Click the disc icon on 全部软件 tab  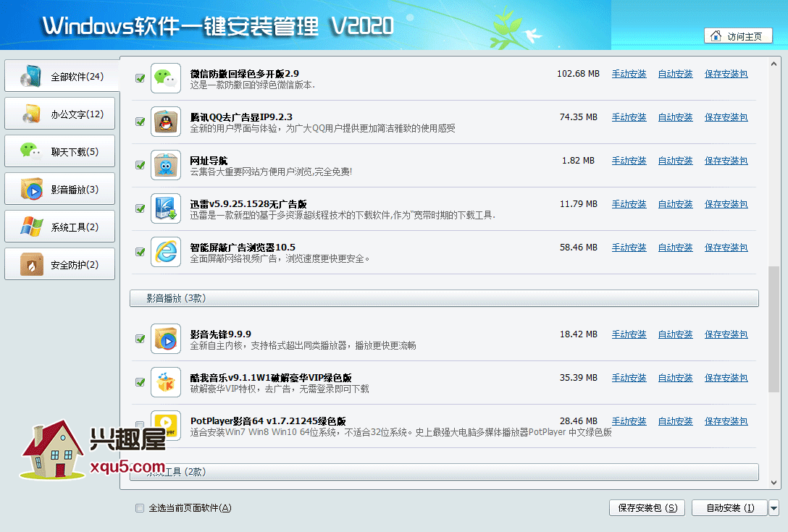pos(31,76)
